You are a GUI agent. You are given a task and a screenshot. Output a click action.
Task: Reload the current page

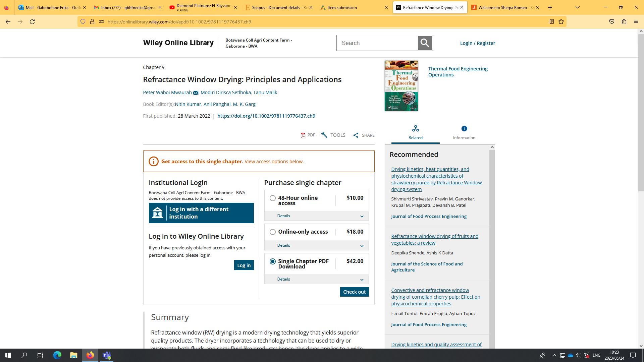tap(32, 21)
